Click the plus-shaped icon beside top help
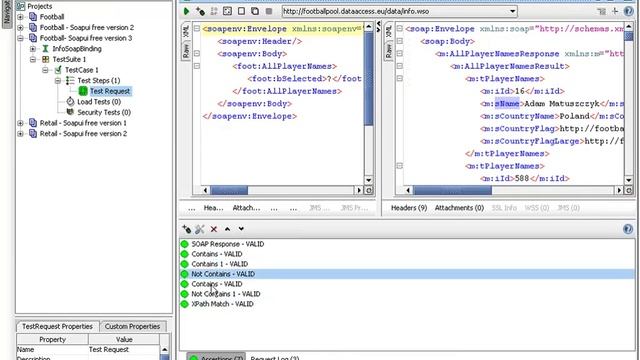This screenshot has width=640, height=360. coord(615,11)
